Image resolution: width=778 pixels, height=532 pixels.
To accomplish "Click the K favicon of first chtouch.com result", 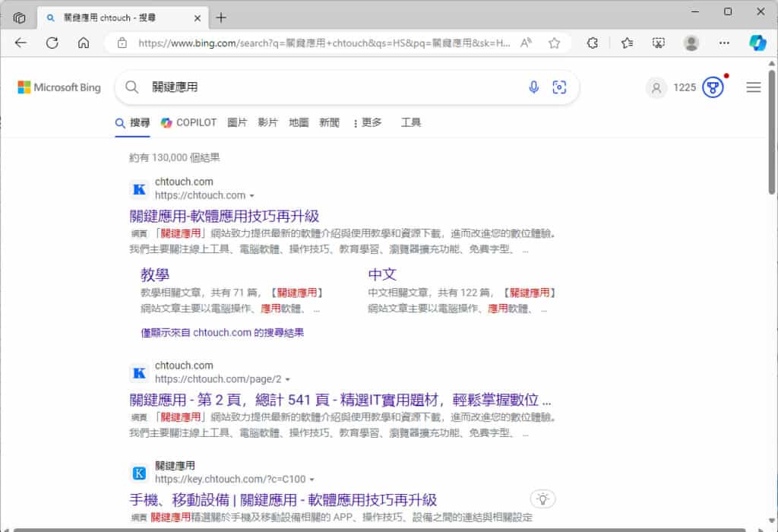I will click(140, 189).
